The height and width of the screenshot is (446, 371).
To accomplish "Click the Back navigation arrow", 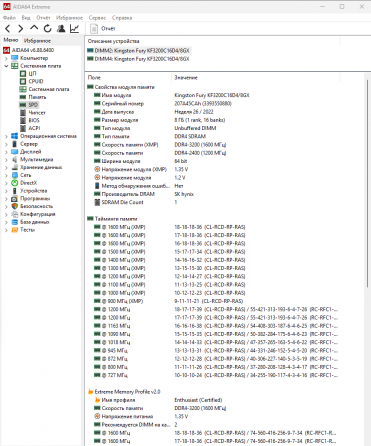I will 8,29.
